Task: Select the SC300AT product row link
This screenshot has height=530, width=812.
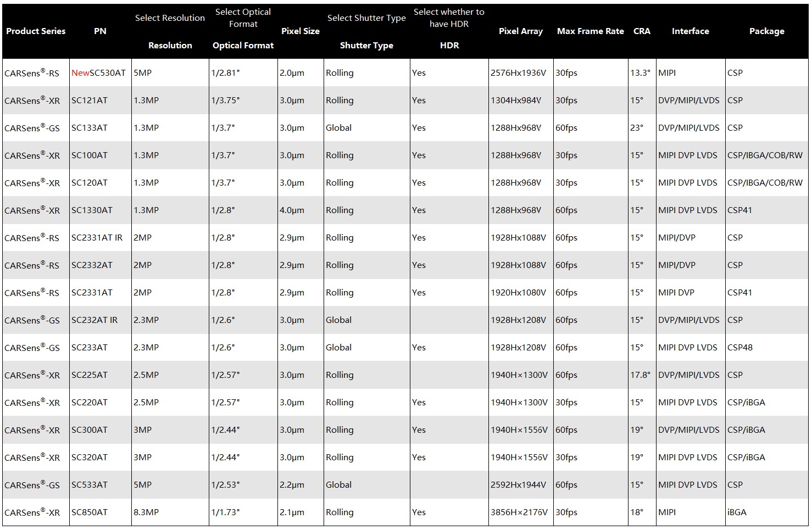Action: (90, 429)
